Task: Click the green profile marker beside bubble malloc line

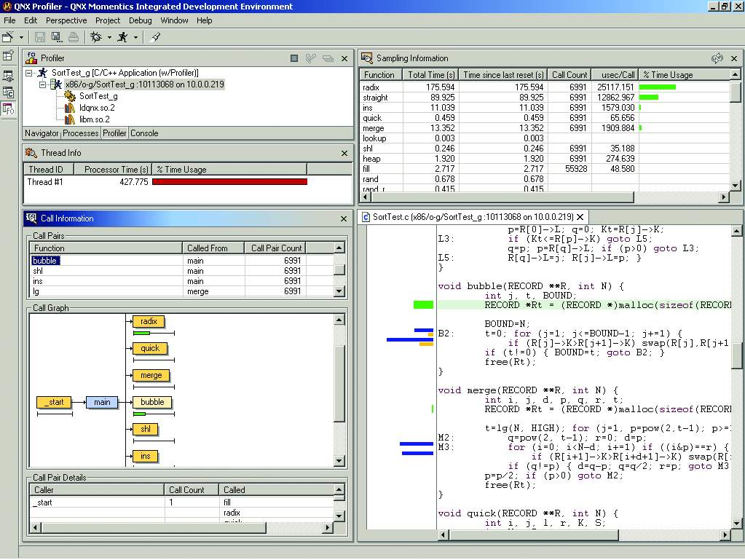Action: [423, 305]
